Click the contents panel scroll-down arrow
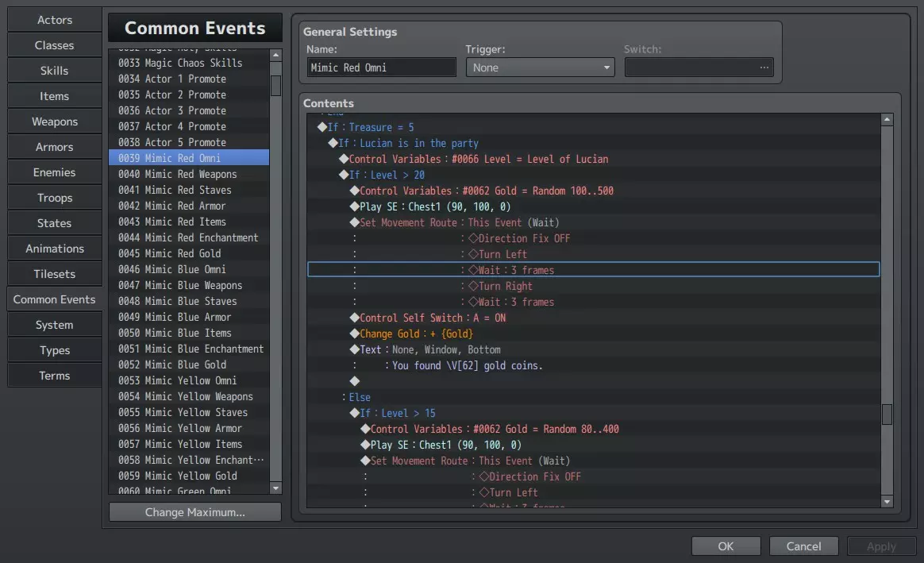 [887, 501]
